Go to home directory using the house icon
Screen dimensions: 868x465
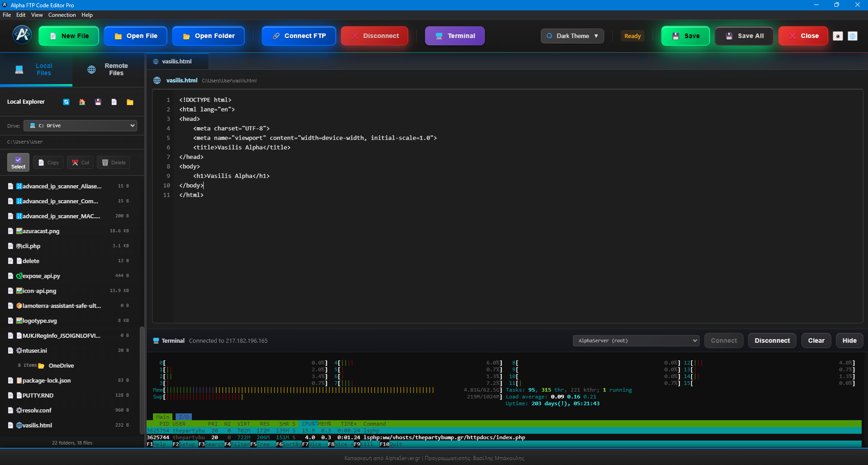point(82,102)
